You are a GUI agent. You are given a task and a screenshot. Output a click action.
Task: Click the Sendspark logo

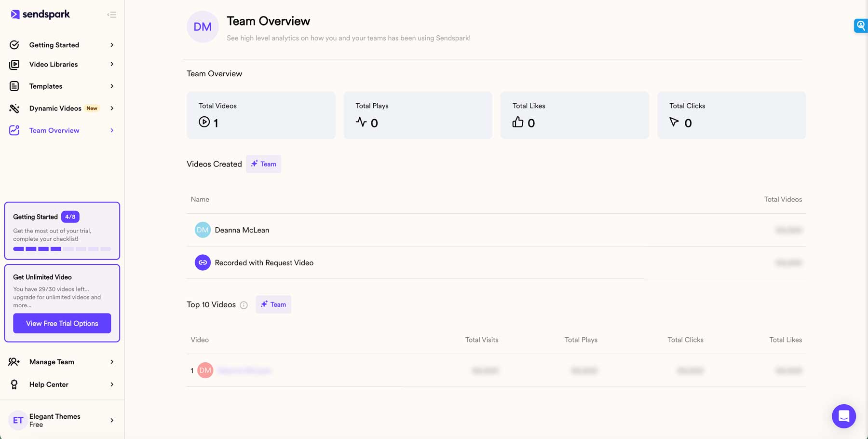pyautogui.click(x=39, y=14)
